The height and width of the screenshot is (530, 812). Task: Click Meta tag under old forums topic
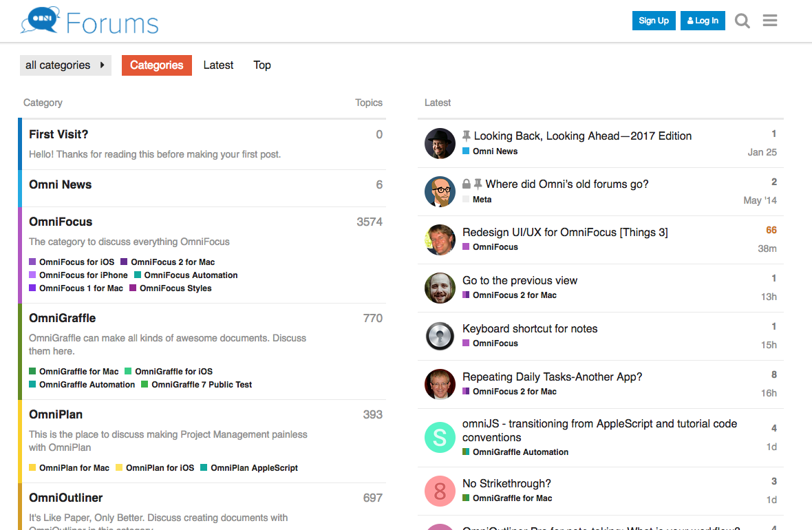(x=477, y=200)
